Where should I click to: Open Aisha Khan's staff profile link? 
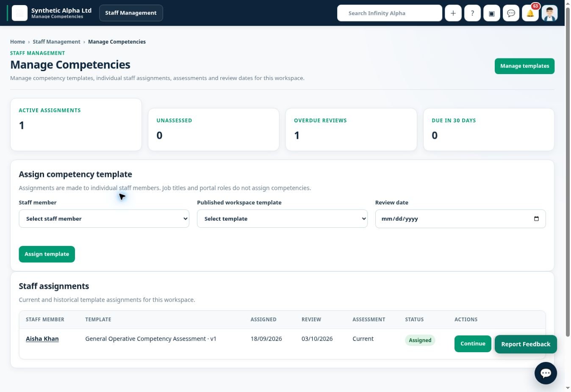42,339
